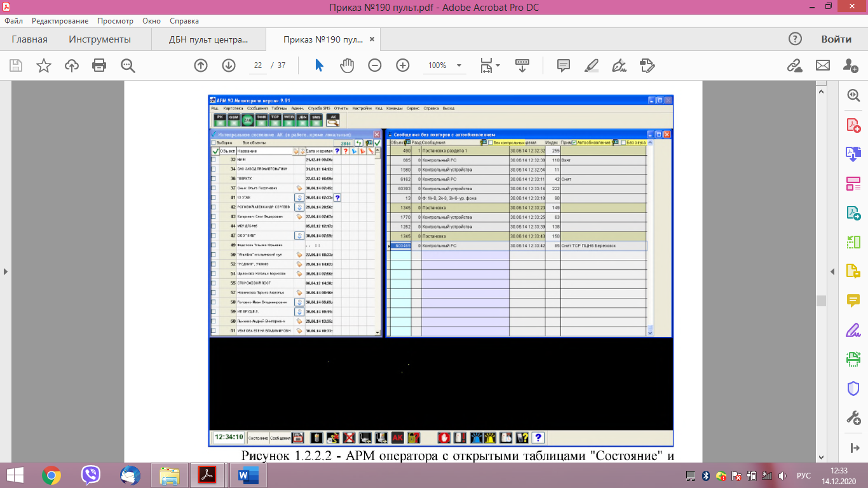This screenshot has width=868, height=488.
Task: Click the vertical document scrollbar thumb
Action: 821,301
